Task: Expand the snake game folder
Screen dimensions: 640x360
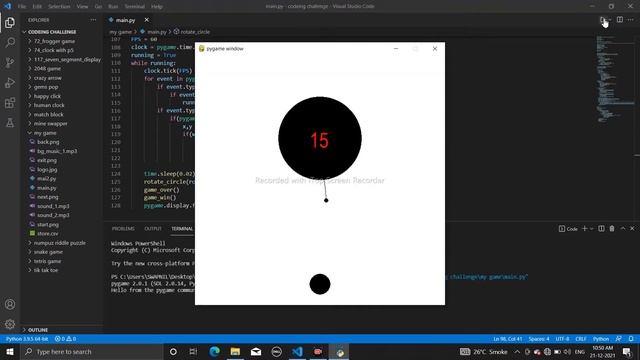Action: 48,252
